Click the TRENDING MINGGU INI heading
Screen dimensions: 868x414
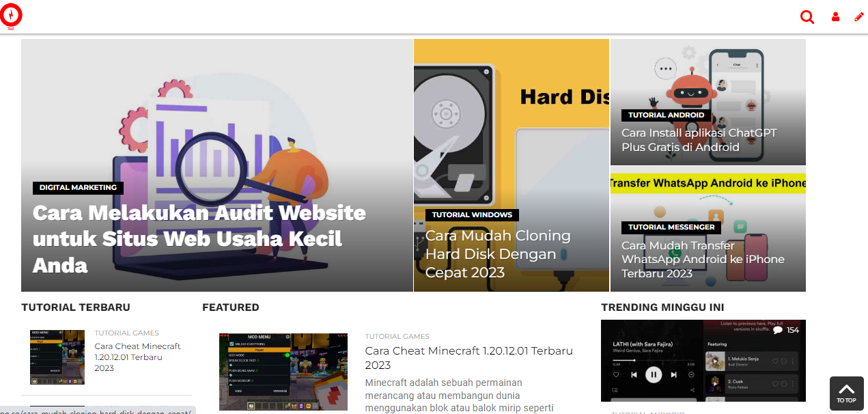662,307
